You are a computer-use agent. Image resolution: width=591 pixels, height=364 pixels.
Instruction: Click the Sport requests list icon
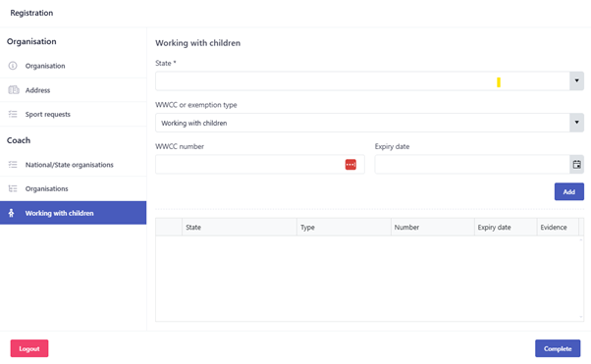coord(13,114)
